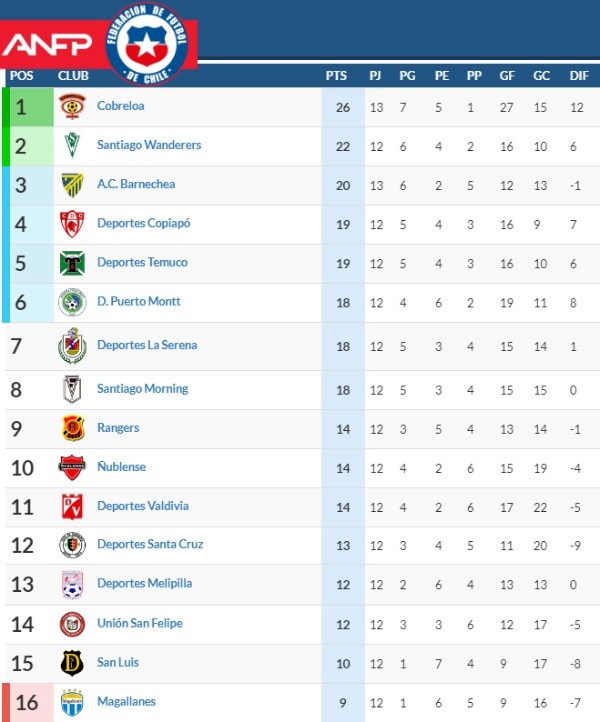Click the PTS column header
Viewport: 600px width, 722px height.
pos(336,76)
